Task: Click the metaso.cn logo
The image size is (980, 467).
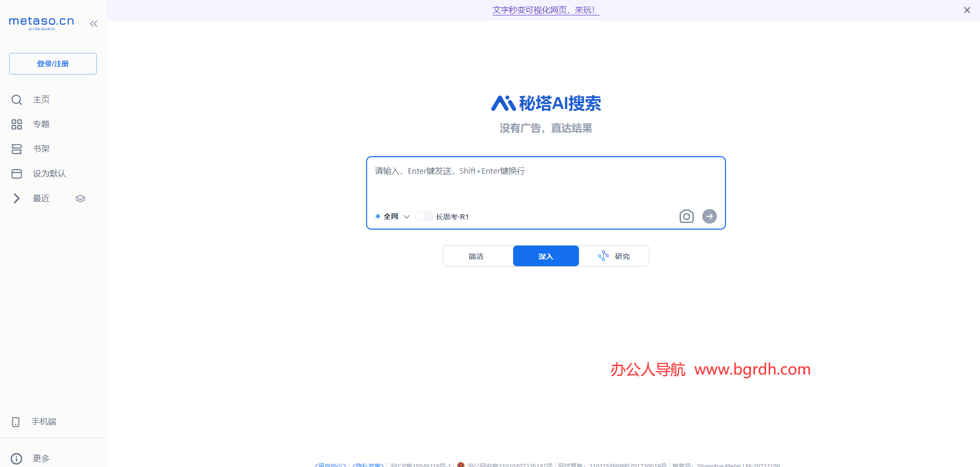Action: [x=41, y=21]
